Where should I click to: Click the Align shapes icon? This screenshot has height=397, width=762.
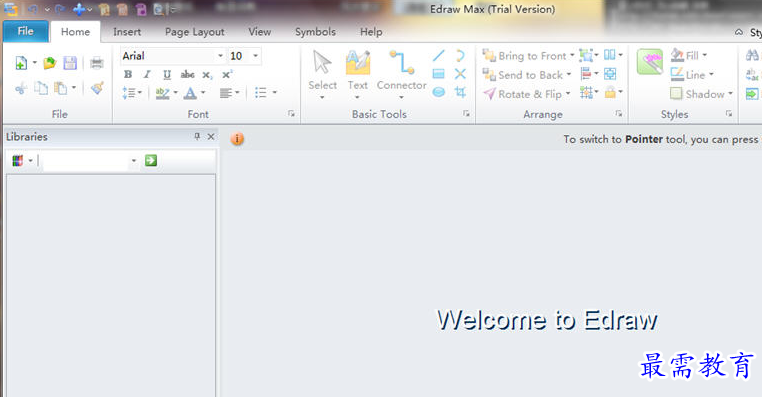coord(587,74)
